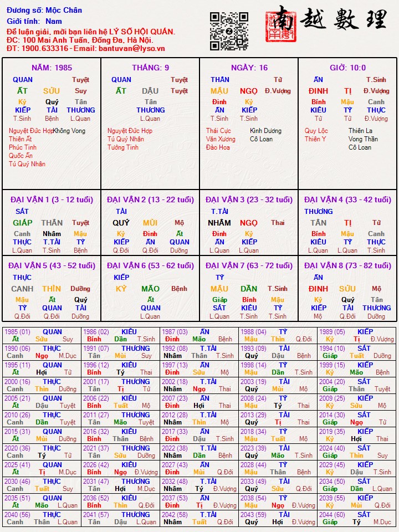Viewport: 399px width, 532px height.
Task: Select heading 'ĐẠI VẬN 7 (63 - 72 tuổi)'
Action: pos(249,265)
